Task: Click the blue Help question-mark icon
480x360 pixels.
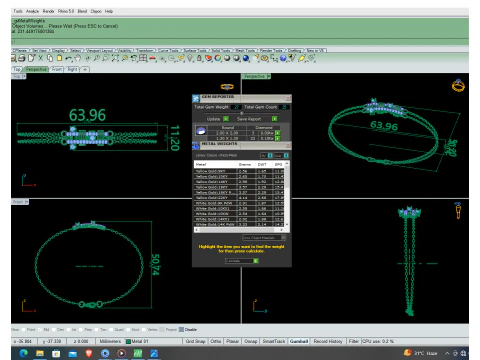Action: tap(283, 58)
